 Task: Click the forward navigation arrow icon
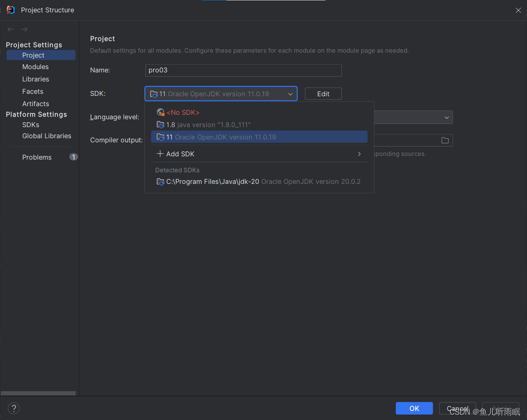[x=24, y=29]
